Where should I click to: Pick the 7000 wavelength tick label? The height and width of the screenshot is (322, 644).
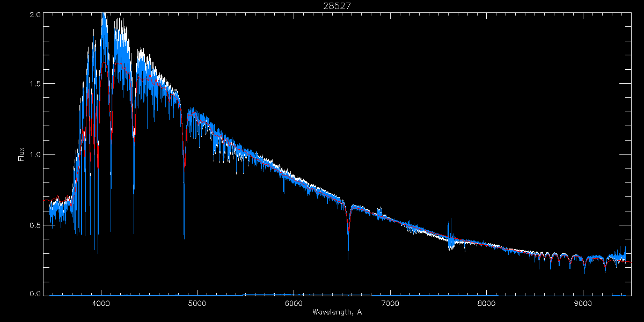pyautogui.click(x=390, y=303)
